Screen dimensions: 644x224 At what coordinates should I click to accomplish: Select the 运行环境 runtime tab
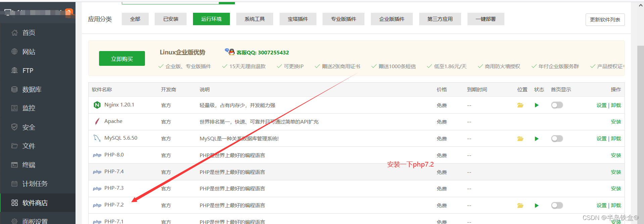pyautogui.click(x=211, y=19)
